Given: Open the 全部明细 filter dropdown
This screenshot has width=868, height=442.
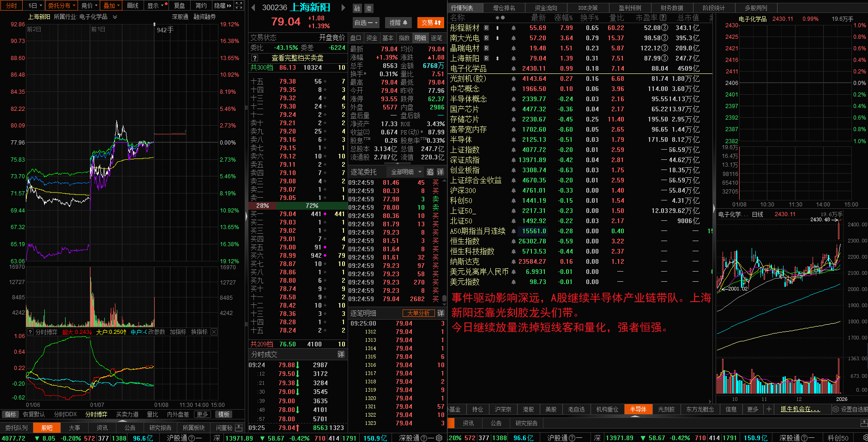Looking at the screenshot, I should click(406, 172).
